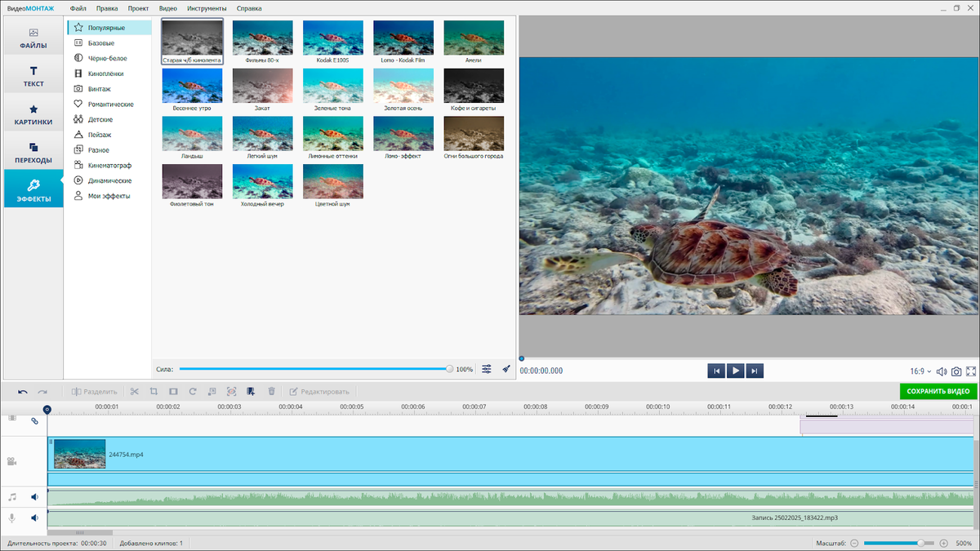Apply the Kodak E100S effect thumbnail
980x551 pixels.
(x=332, y=38)
